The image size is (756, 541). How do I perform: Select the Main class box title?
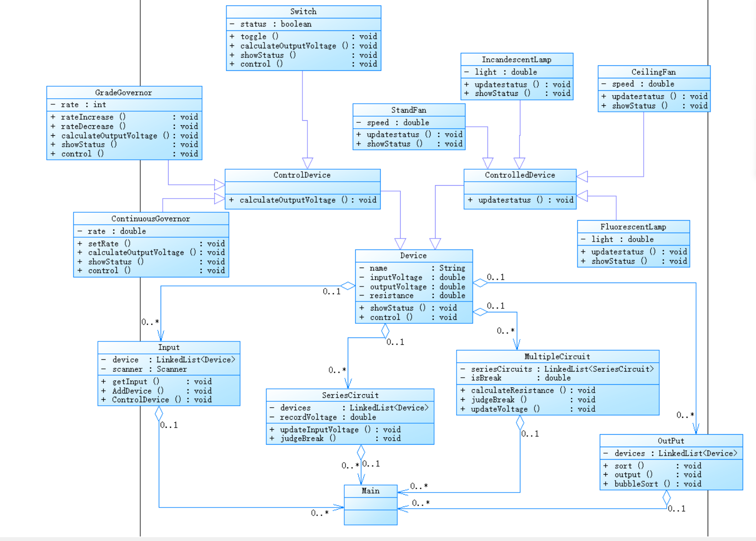[x=371, y=491]
